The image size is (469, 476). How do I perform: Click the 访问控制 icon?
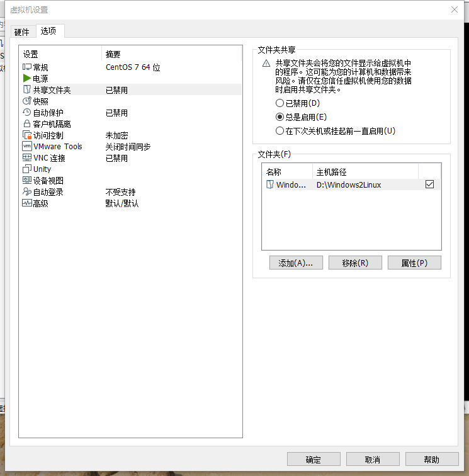pyautogui.click(x=27, y=135)
